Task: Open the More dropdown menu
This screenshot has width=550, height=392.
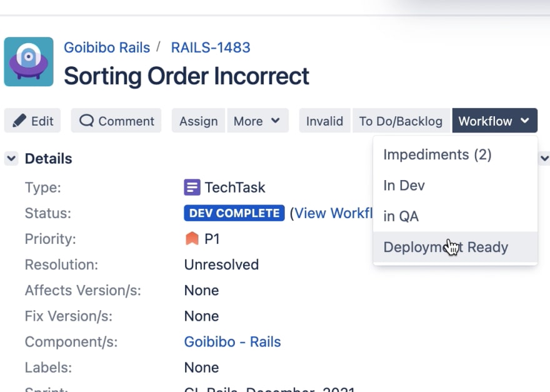Action: 257,121
